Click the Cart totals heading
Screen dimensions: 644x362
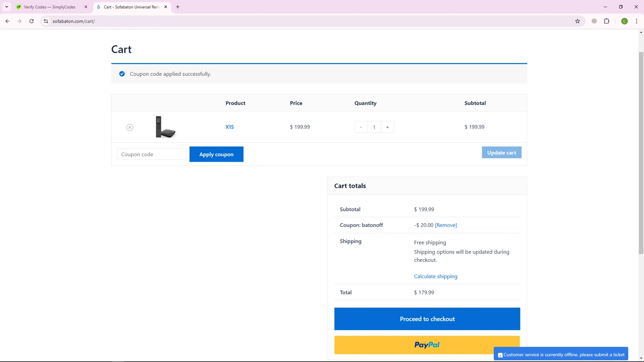click(x=350, y=186)
